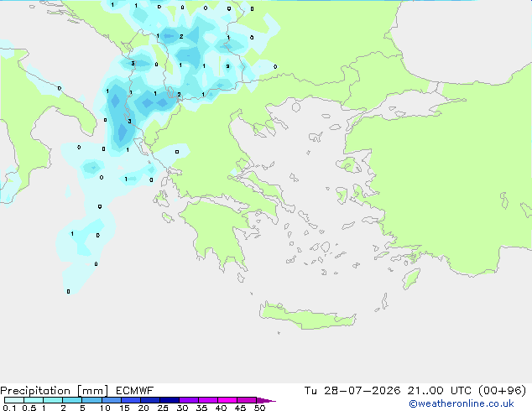Click the legend label '40'
532x411 pixels.
221,408
